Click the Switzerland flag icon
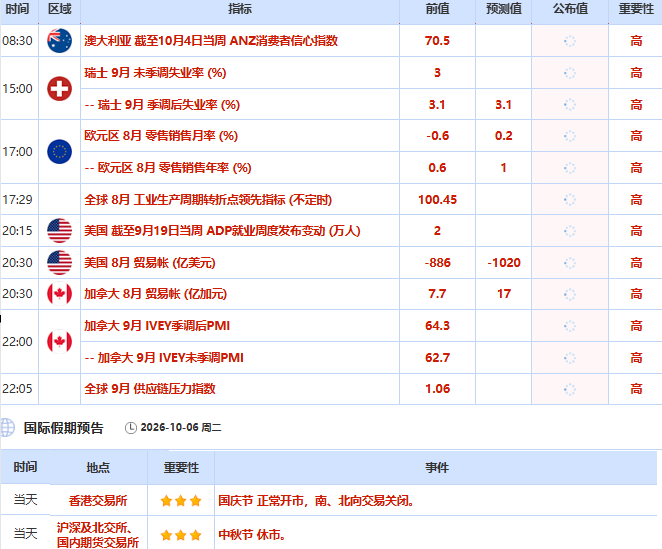 pyautogui.click(x=60, y=89)
